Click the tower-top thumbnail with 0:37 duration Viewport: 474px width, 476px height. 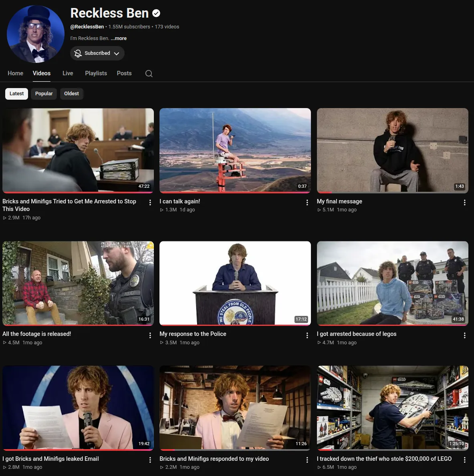coord(235,150)
